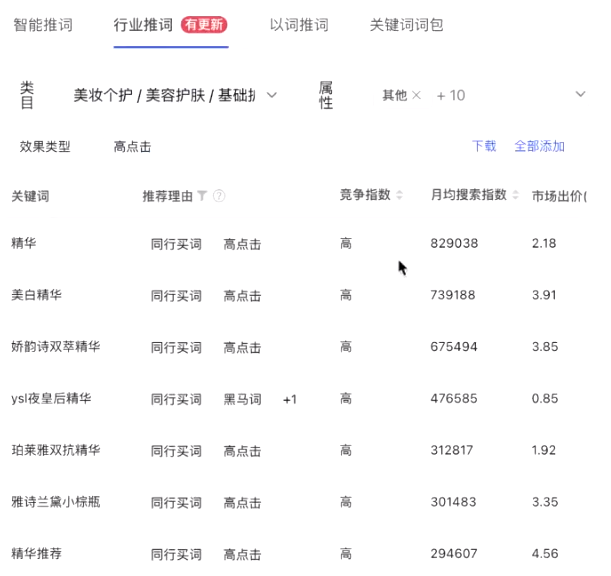Click search index value 675494
The height and width of the screenshot is (576, 611).
click(x=454, y=346)
